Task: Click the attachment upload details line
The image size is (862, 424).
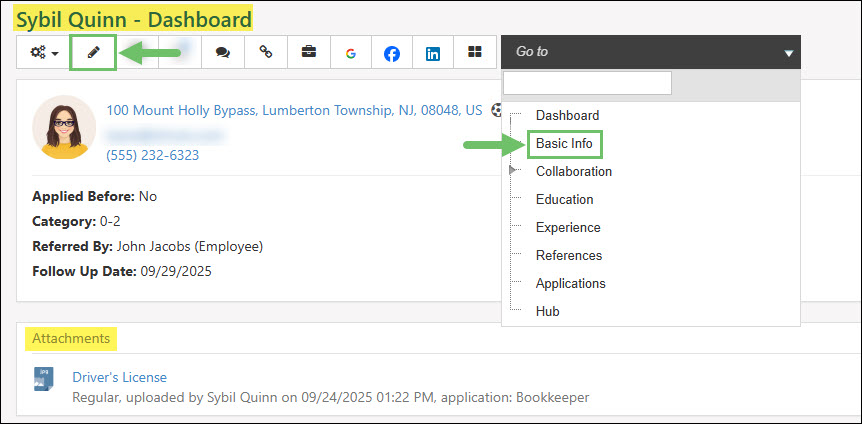Action: [x=331, y=397]
